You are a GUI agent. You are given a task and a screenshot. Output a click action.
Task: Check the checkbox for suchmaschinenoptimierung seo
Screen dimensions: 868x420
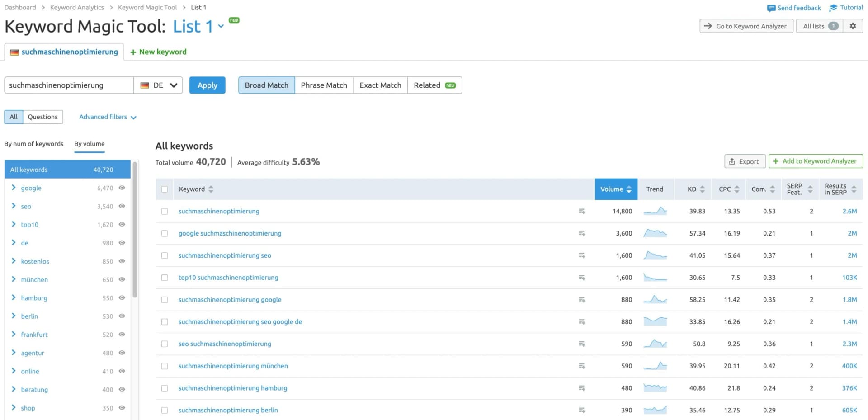click(164, 255)
